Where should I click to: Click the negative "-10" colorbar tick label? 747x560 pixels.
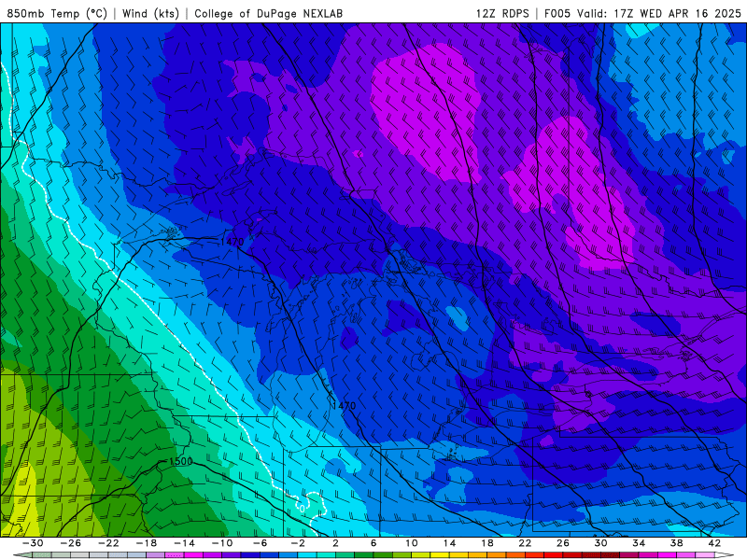(222, 543)
